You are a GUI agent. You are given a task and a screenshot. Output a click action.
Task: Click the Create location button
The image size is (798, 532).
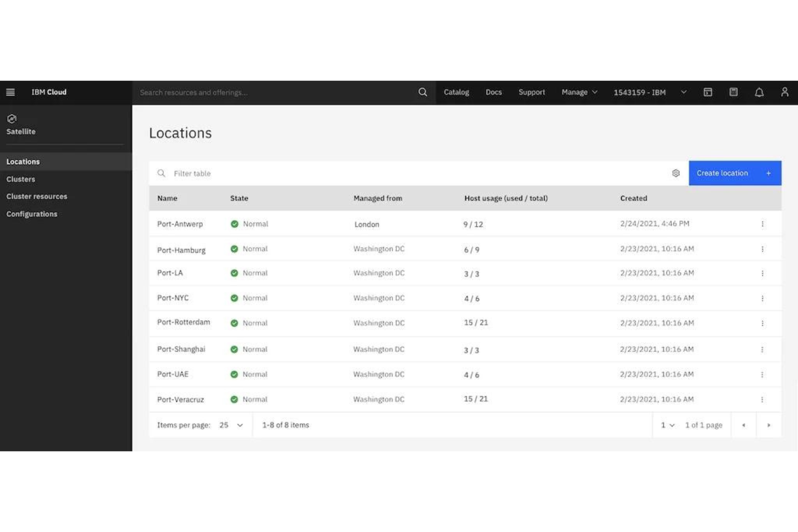coord(734,173)
